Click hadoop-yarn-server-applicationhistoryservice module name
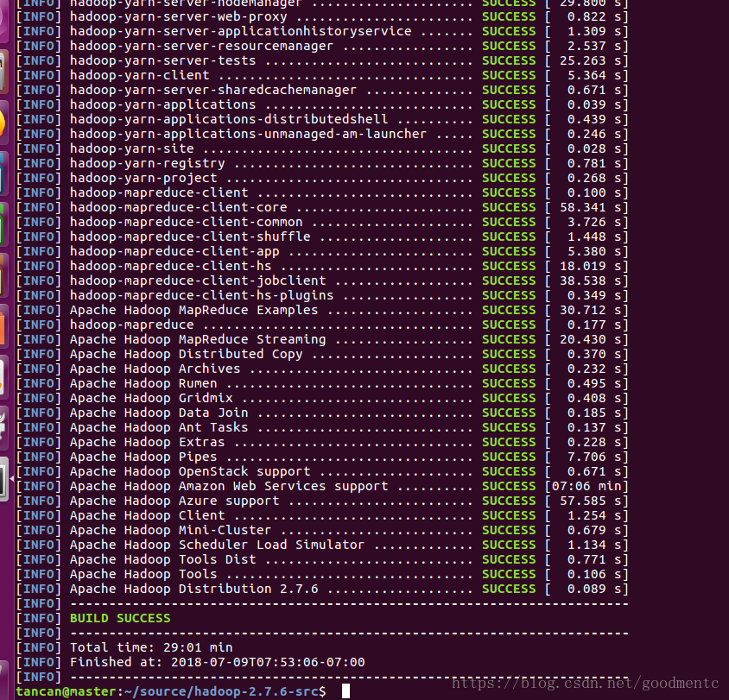729x700 pixels. [x=240, y=32]
